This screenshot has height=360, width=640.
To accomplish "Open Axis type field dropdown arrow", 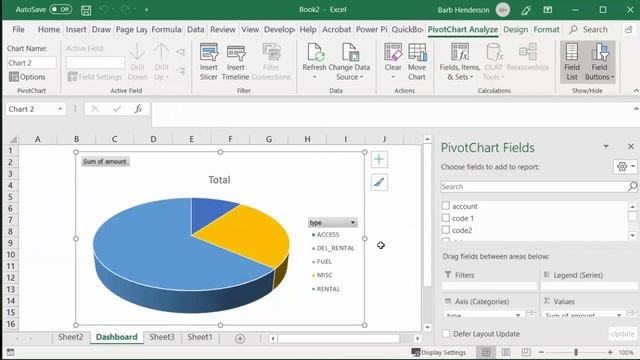I will [518, 315].
